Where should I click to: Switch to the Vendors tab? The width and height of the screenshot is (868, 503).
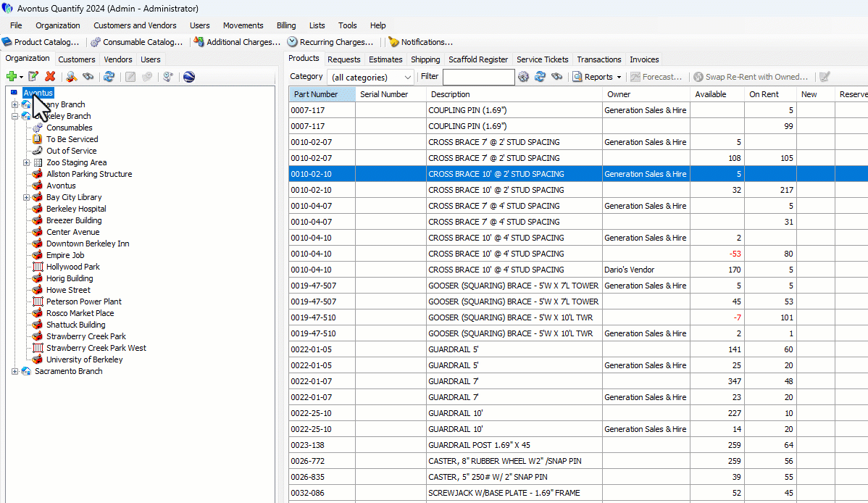click(x=118, y=59)
